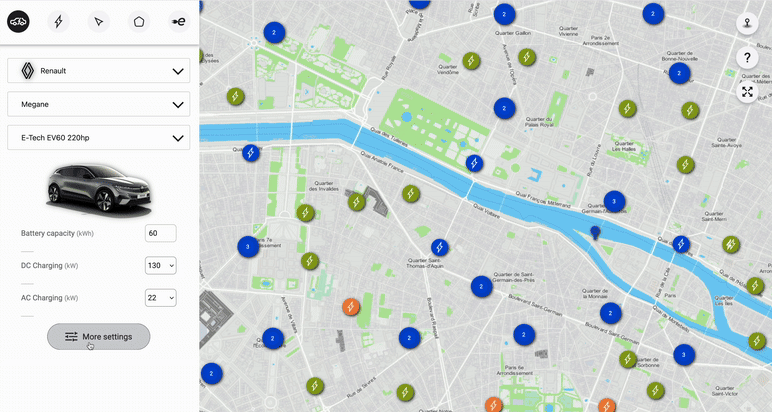772x412 pixels.
Task: Click the Battery capacity input field
Action: (160, 233)
